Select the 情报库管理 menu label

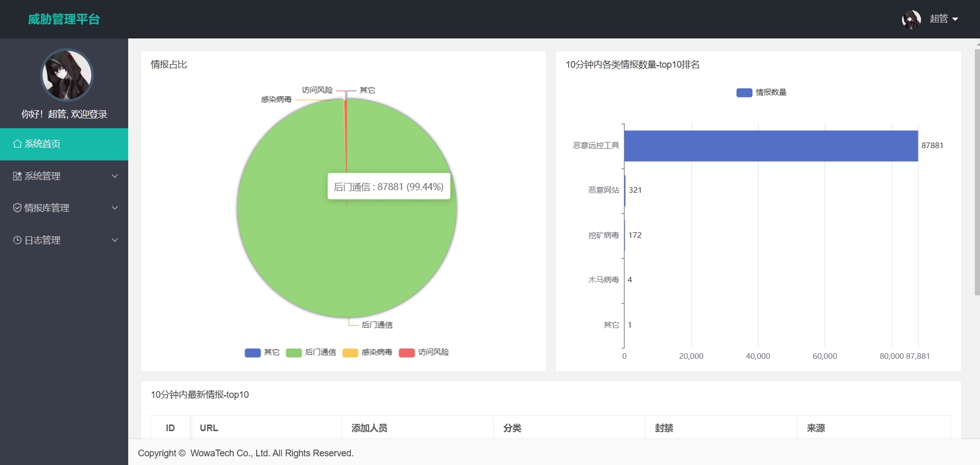(47, 208)
